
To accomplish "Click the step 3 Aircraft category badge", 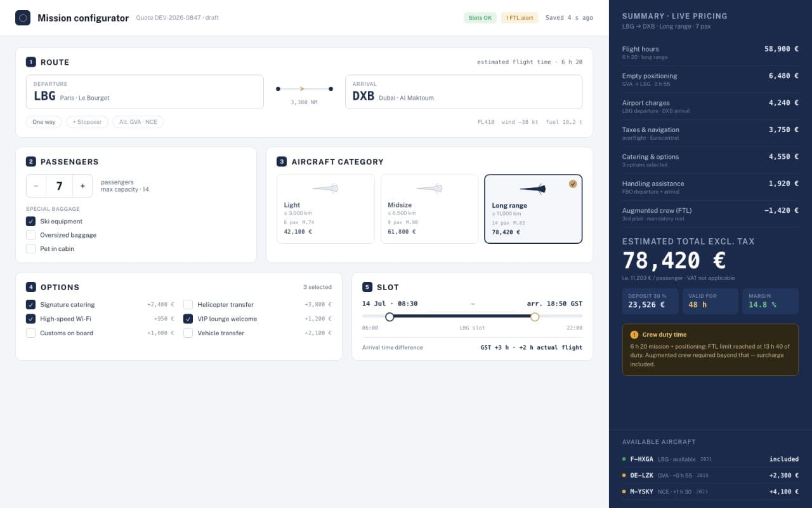I will point(282,162).
